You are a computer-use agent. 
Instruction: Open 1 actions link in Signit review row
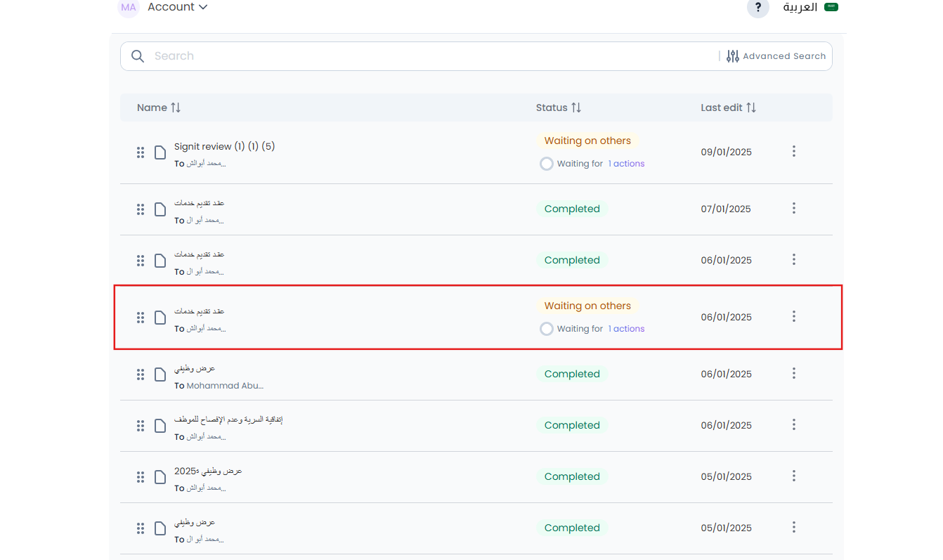point(626,164)
